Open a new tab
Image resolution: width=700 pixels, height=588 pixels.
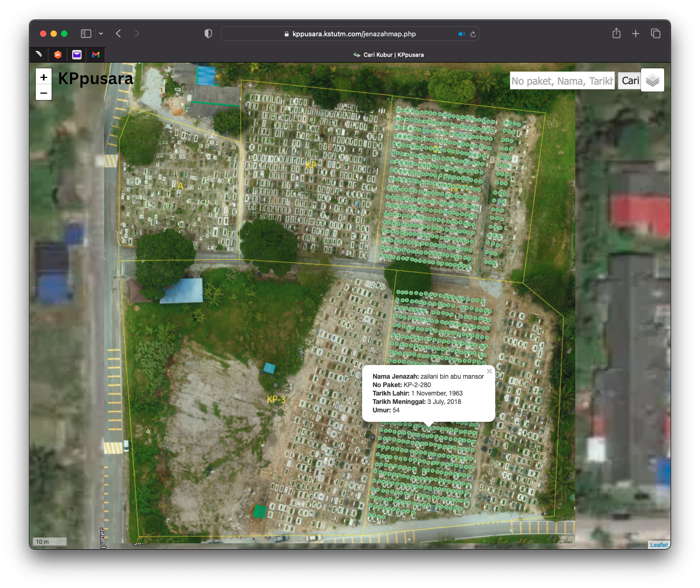coord(636,34)
